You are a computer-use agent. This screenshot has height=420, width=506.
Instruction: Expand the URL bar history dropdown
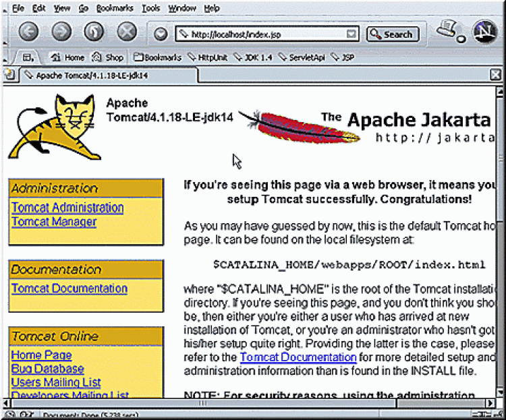tap(352, 34)
